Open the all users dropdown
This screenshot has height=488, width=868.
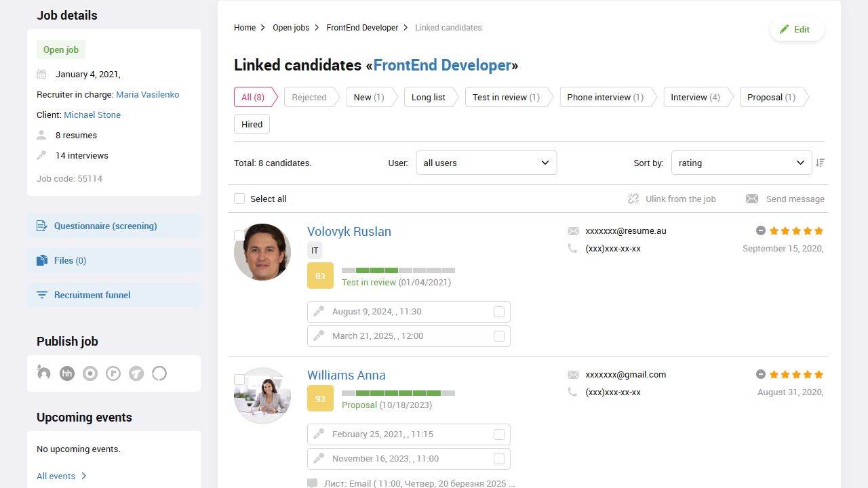pyautogui.click(x=486, y=163)
